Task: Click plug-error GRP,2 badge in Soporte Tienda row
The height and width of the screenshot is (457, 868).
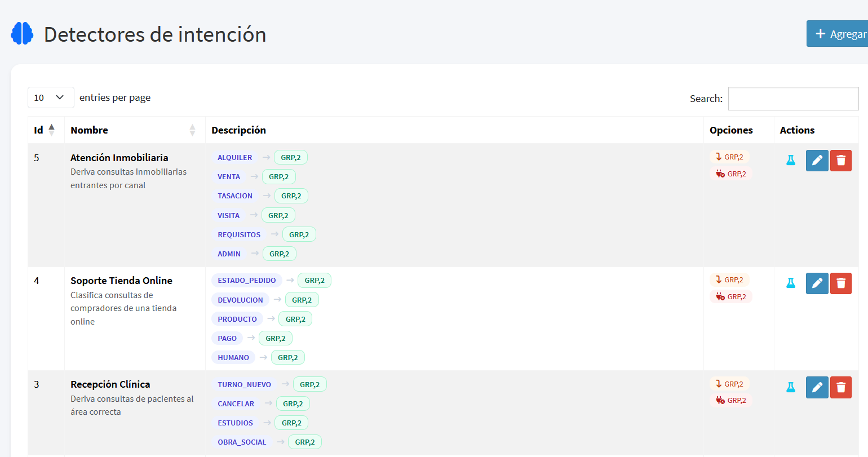Action: 731,296
